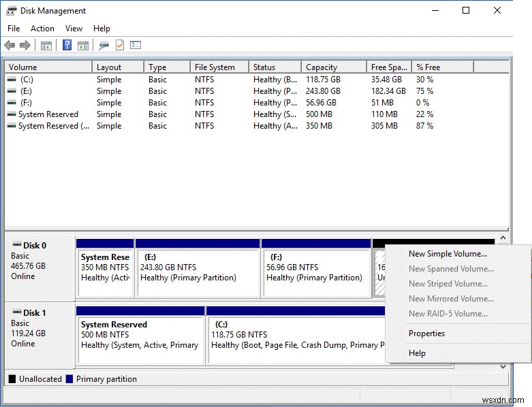Click the drive icon beside (F:) volume

click(x=12, y=103)
